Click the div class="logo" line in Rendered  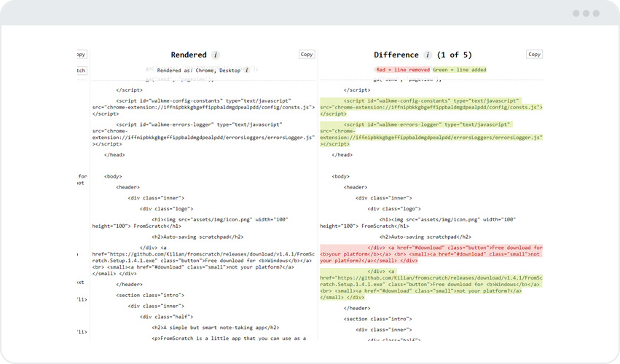(x=166, y=209)
